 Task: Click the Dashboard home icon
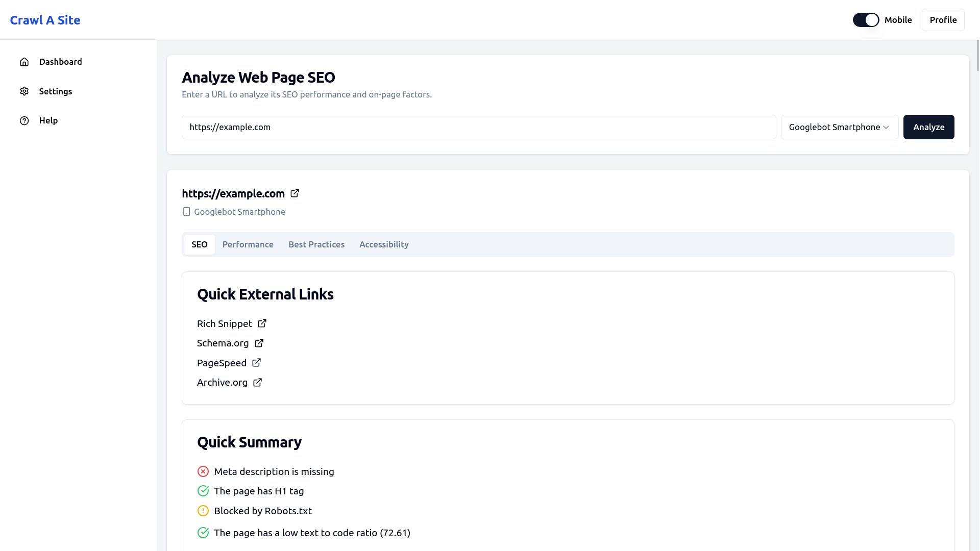pos(24,62)
